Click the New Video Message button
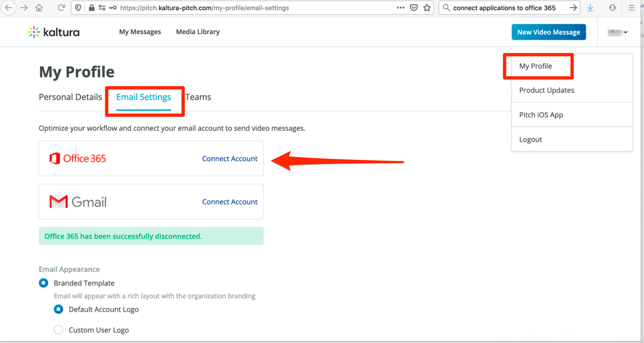 [549, 32]
